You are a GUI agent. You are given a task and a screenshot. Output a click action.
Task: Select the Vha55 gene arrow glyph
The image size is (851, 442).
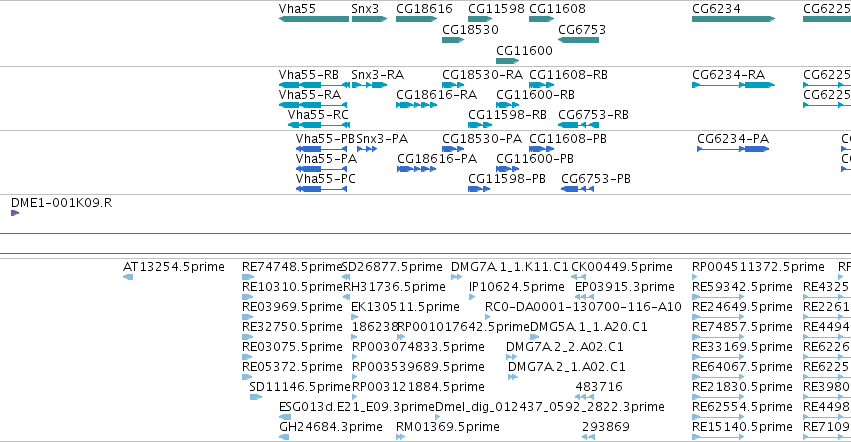tap(314, 19)
